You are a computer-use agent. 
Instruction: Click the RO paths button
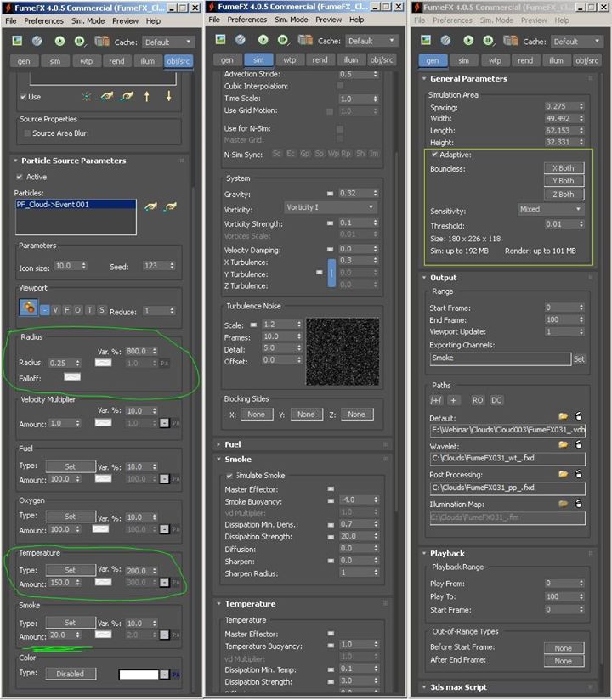click(x=478, y=400)
